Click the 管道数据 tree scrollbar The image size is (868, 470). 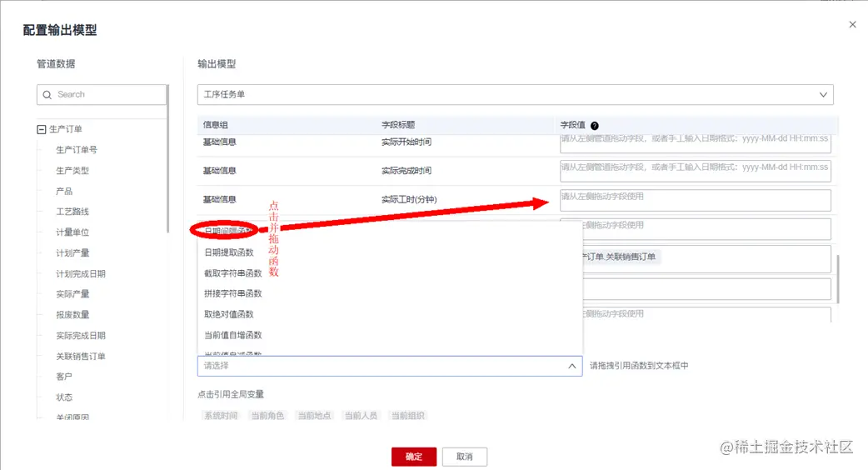[x=167, y=159]
